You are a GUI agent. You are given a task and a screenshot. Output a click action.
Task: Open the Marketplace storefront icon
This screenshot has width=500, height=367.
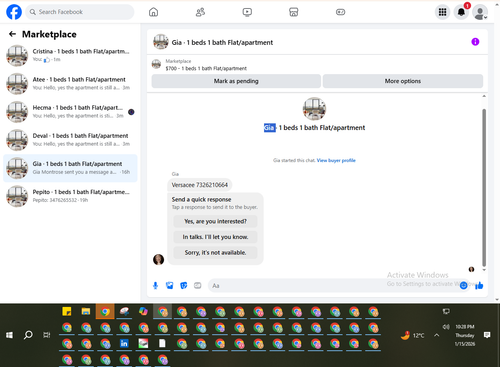coord(294,12)
